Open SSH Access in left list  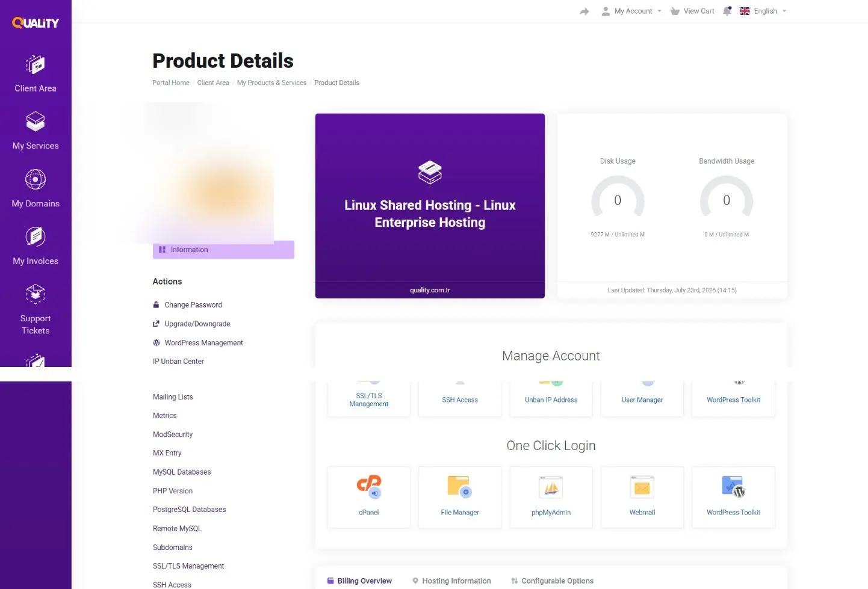172,585
